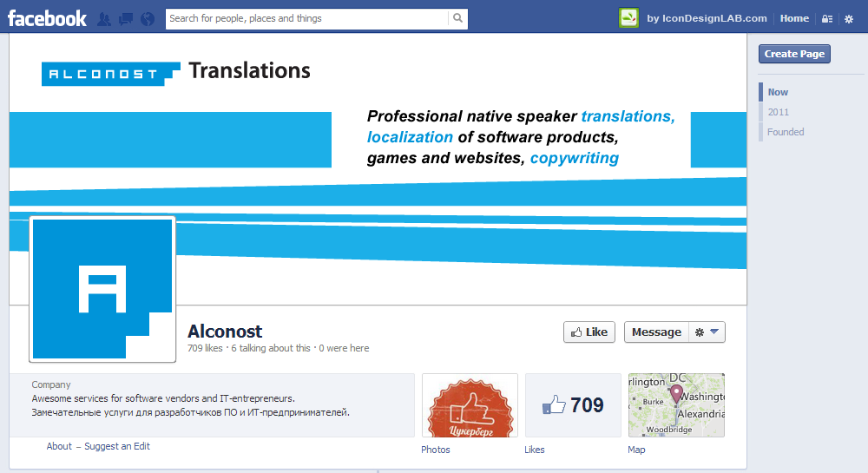Jump to 2011 in the timeline

coord(778,112)
